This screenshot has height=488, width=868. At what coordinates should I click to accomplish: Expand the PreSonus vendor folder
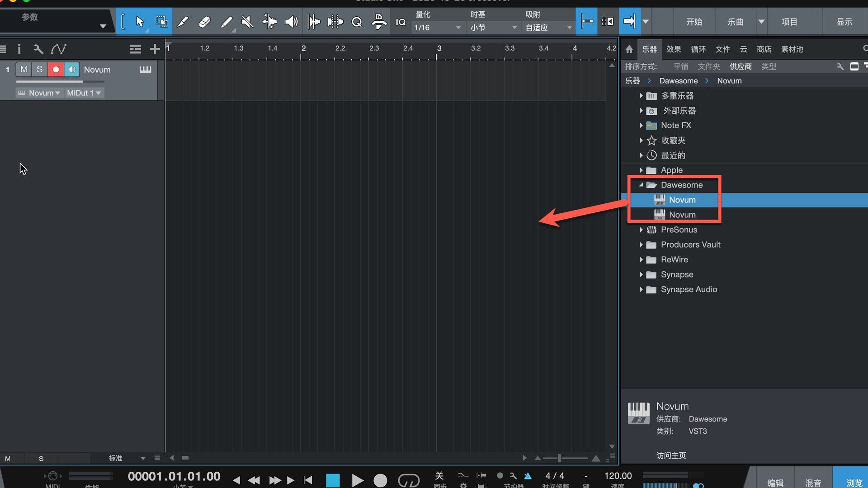click(641, 230)
